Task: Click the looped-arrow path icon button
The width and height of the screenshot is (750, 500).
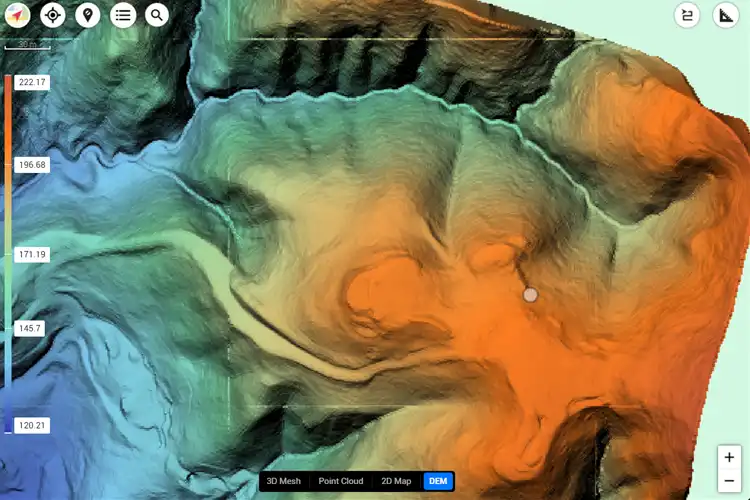Action: click(687, 15)
